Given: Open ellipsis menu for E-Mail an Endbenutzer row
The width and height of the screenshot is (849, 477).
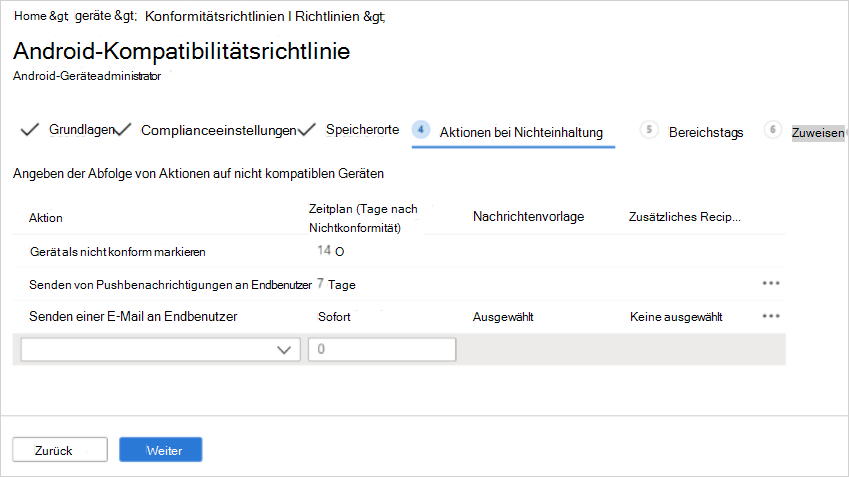Looking at the screenshot, I should click(x=770, y=316).
